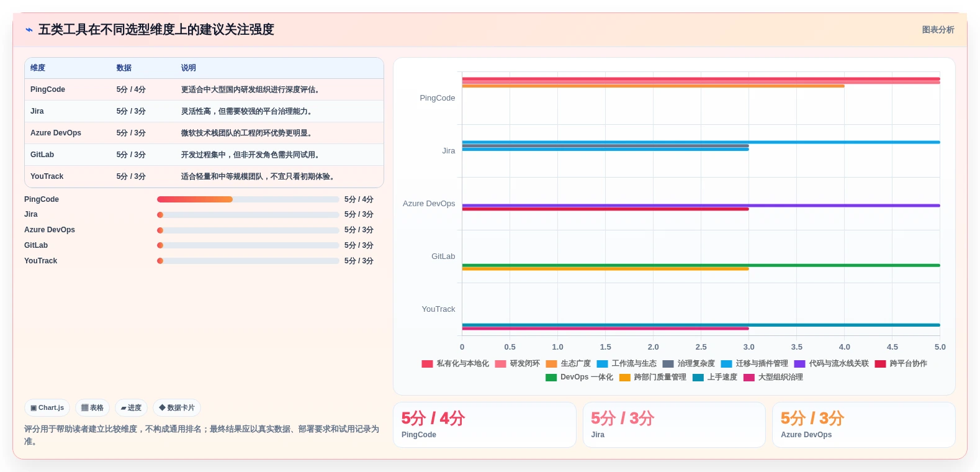The image size is (980, 472).
Task: Click the footnote text starting with 评分用于帮助读者
Action: 202,435
